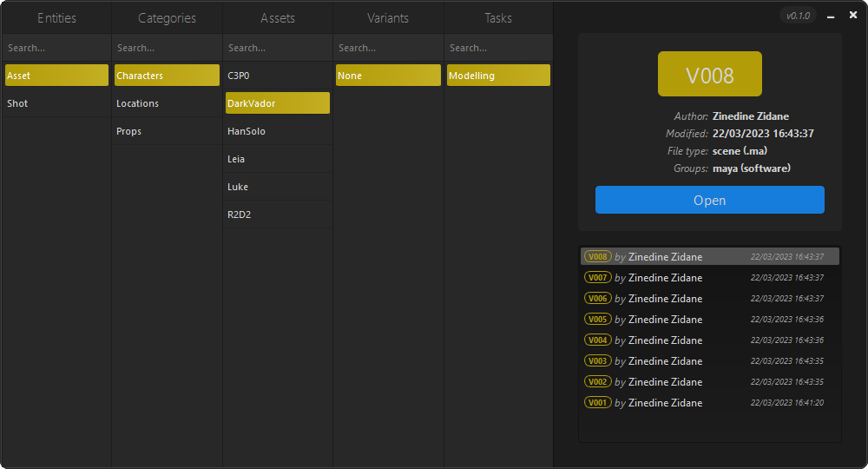Pick the HanSolo asset

click(x=277, y=131)
